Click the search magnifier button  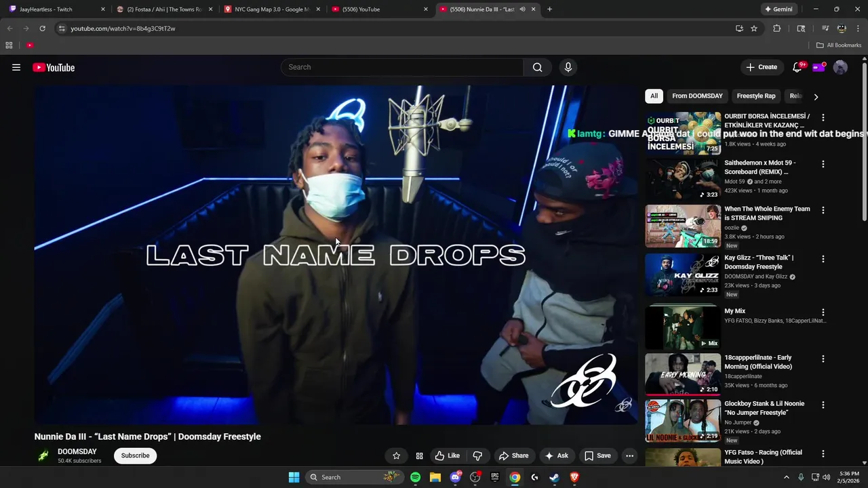click(537, 67)
